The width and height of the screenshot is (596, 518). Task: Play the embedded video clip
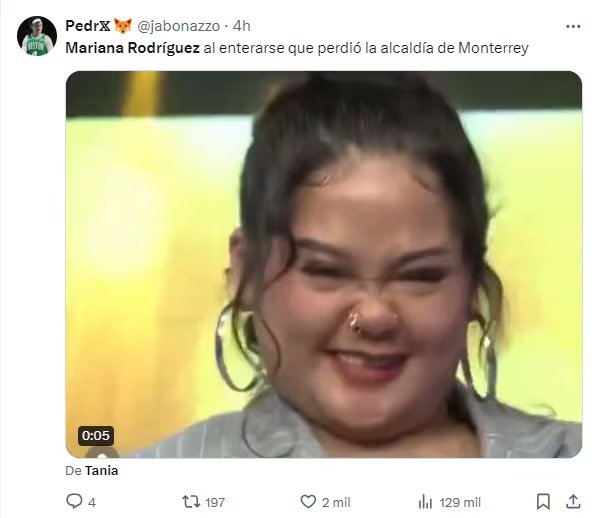[324, 265]
